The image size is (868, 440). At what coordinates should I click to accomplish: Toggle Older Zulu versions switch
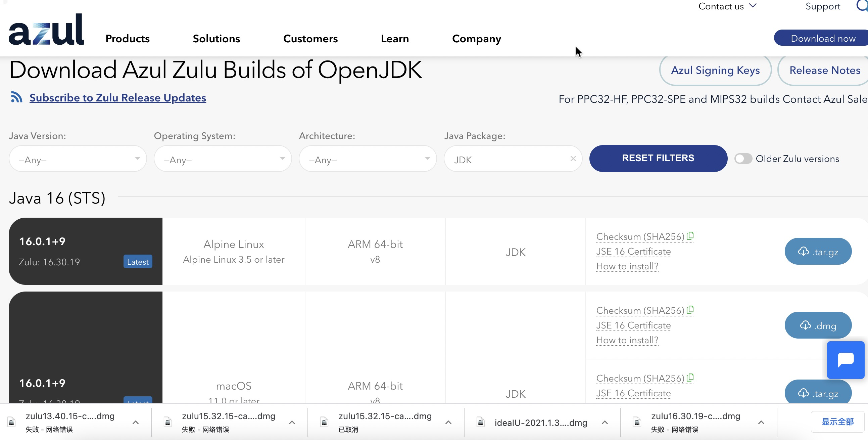click(x=743, y=159)
